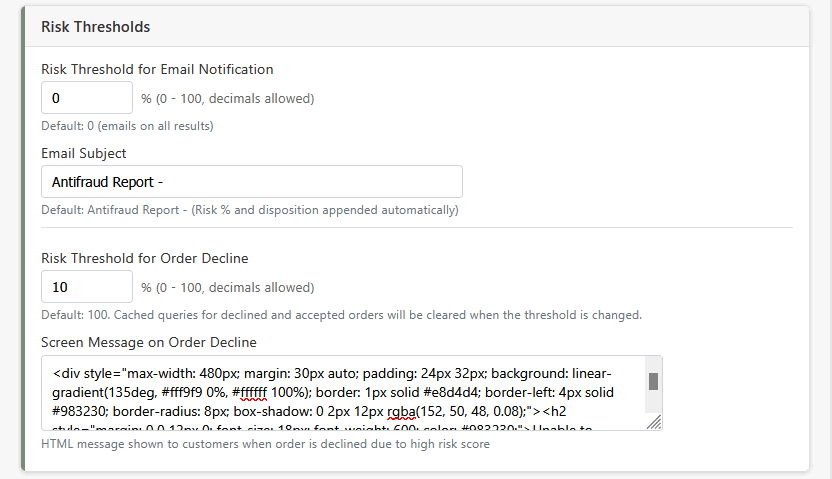832x479 pixels.
Task: Click the "Email Subject" label
Action: pos(84,153)
